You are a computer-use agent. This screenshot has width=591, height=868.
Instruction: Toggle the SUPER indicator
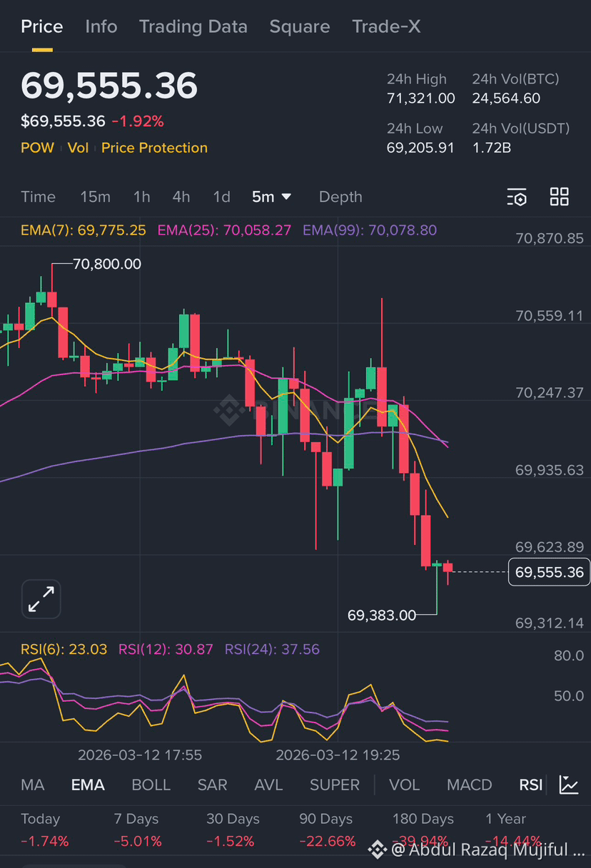(335, 785)
